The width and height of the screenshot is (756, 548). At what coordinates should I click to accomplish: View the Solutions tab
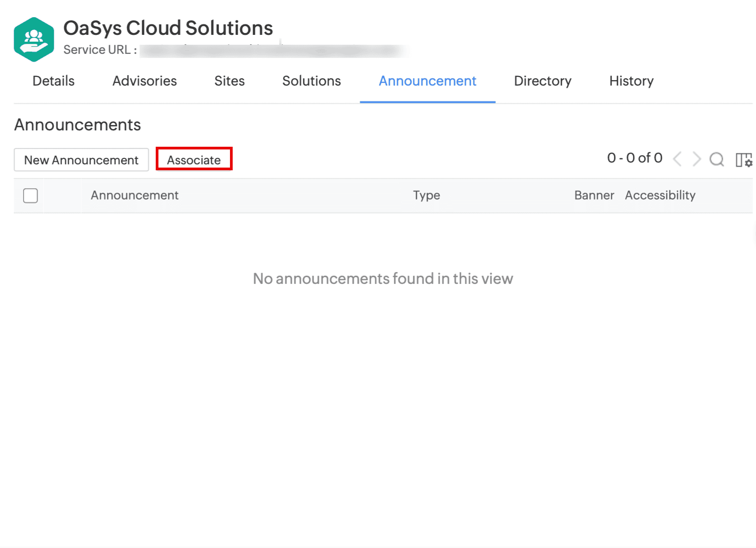coord(311,81)
